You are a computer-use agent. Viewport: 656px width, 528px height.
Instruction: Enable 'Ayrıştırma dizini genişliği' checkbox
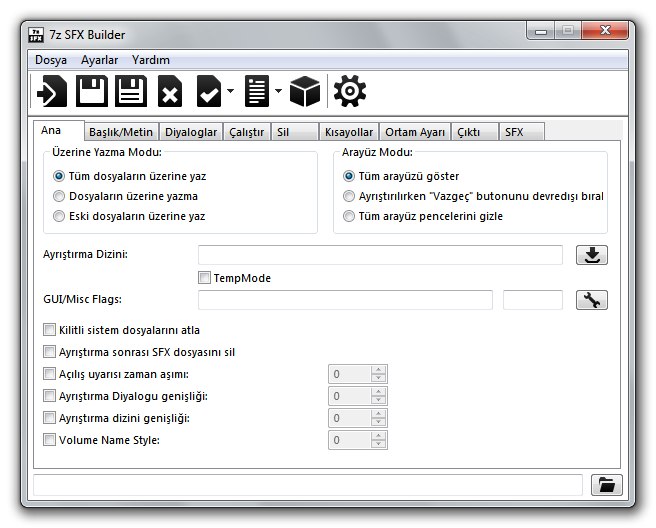pyautogui.click(x=49, y=418)
